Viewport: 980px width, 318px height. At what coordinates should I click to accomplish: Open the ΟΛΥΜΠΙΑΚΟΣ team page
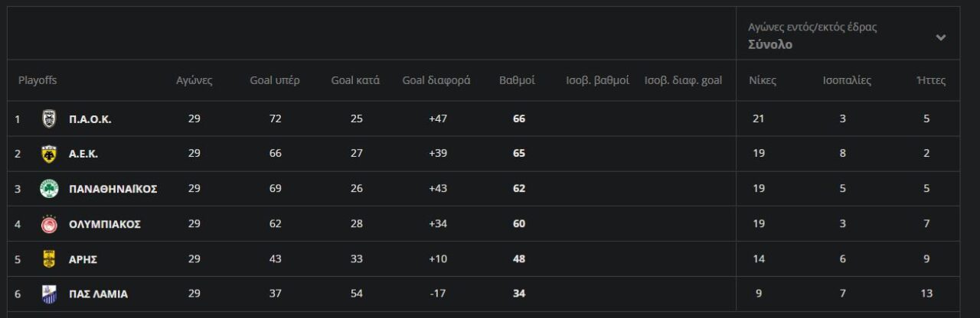105,224
